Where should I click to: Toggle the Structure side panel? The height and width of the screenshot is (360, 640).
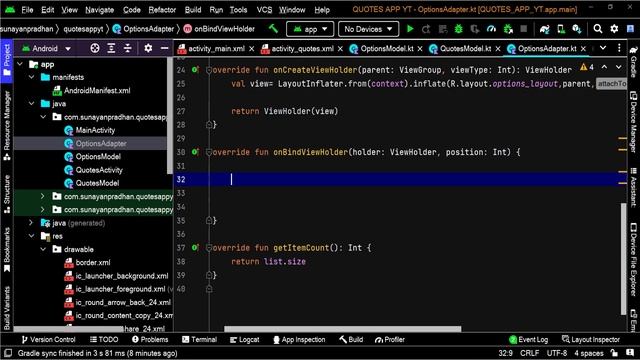[7, 194]
